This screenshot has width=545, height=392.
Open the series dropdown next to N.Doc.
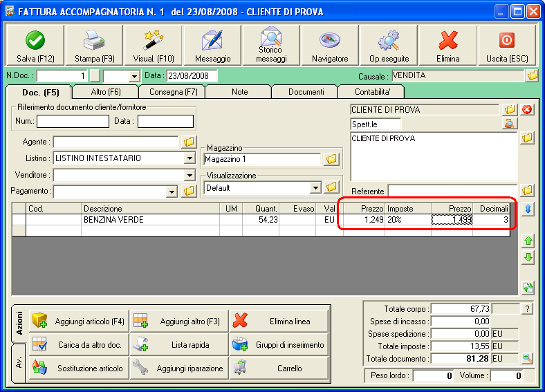click(x=134, y=76)
